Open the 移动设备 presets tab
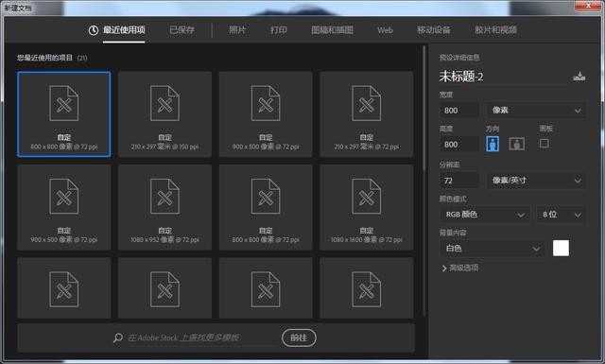Image resolution: width=605 pixels, height=364 pixels. click(x=433, y=29)
